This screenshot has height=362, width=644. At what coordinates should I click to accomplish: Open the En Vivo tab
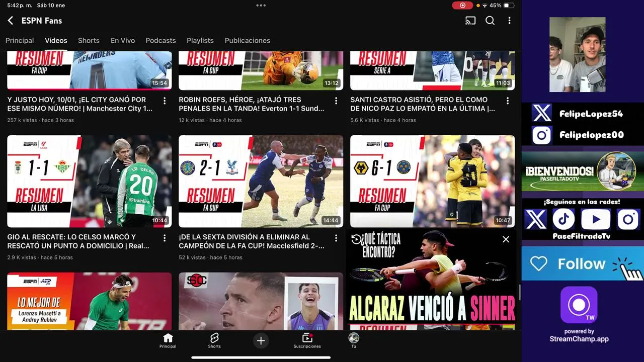coord(123,41)
